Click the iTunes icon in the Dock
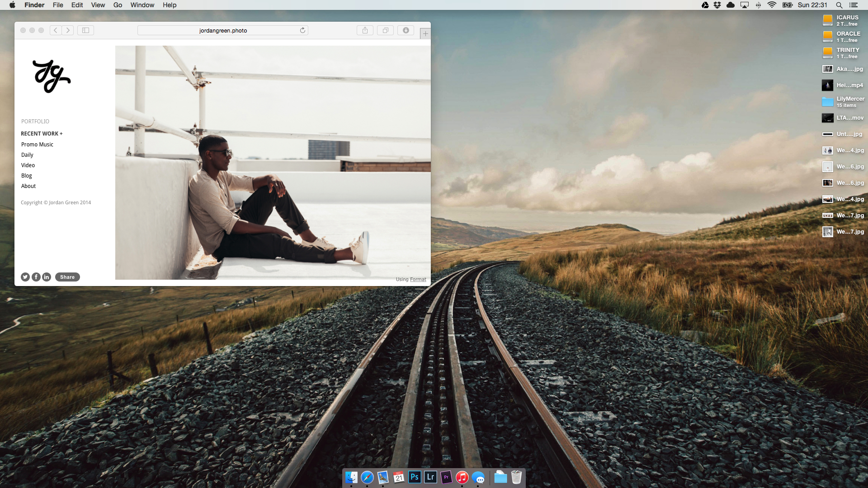 click(463, 477)
